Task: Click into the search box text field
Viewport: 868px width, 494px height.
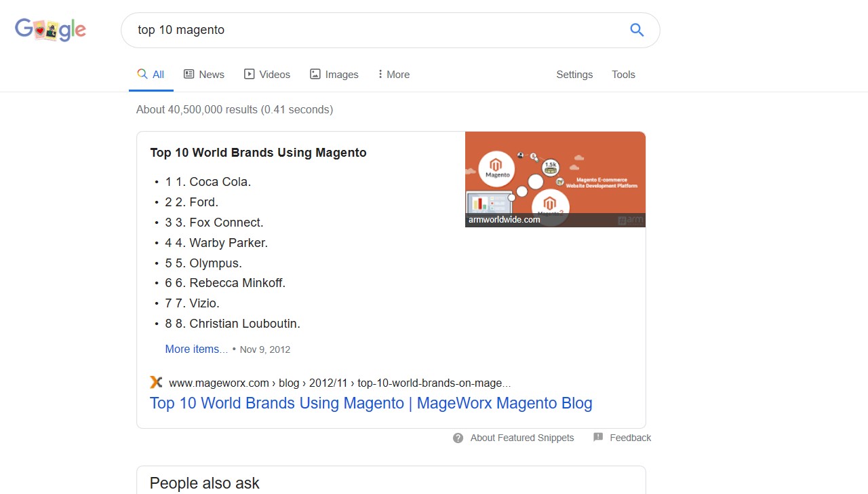Action: (373, 30)
